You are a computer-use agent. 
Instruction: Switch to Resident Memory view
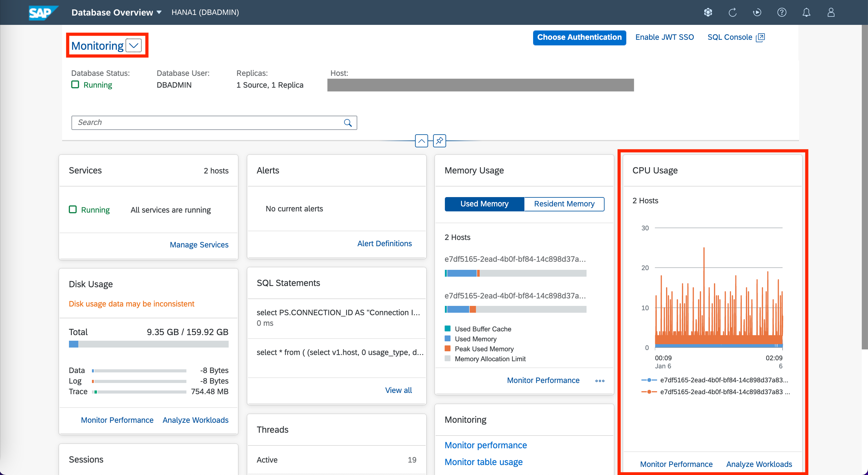[564, 204]
